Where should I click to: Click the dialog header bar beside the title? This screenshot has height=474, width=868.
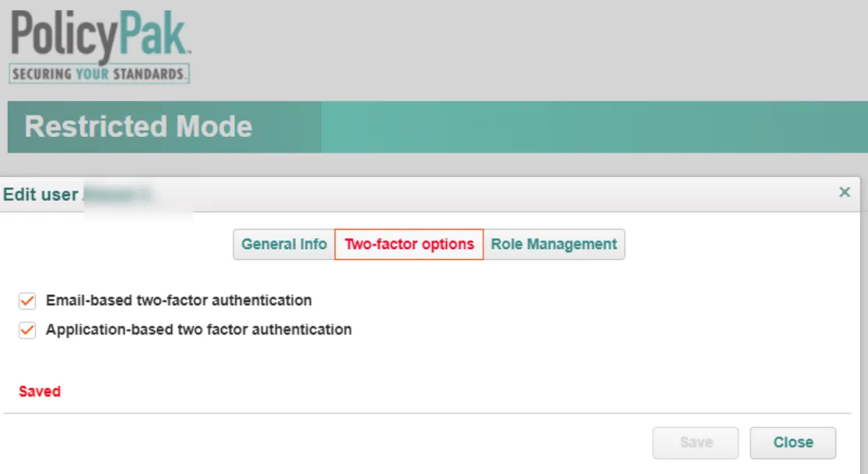tap(498, 195)
